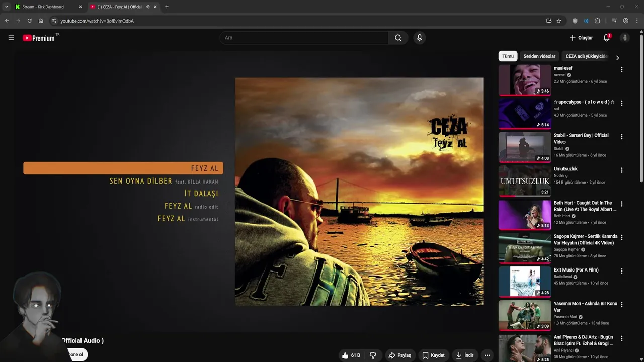Open options menu for apocalypse slowed video
The height and width of the screenshot is (362, 644).
pos(621,103)
